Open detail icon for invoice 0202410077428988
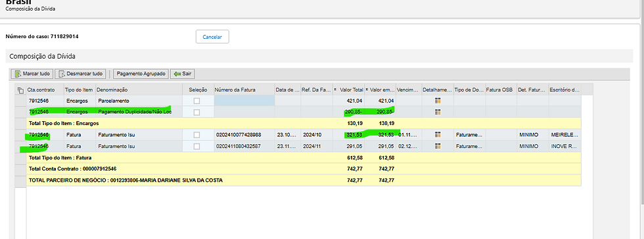 438,134
